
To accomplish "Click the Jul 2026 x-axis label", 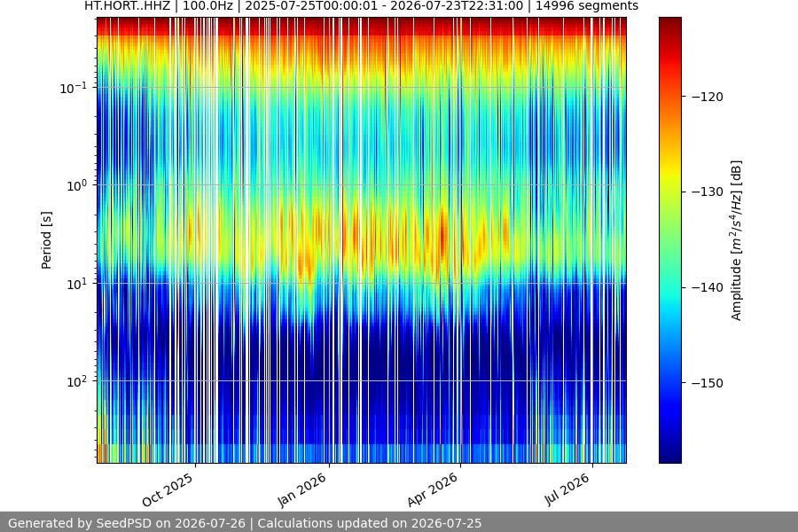I will click(567, 489).
